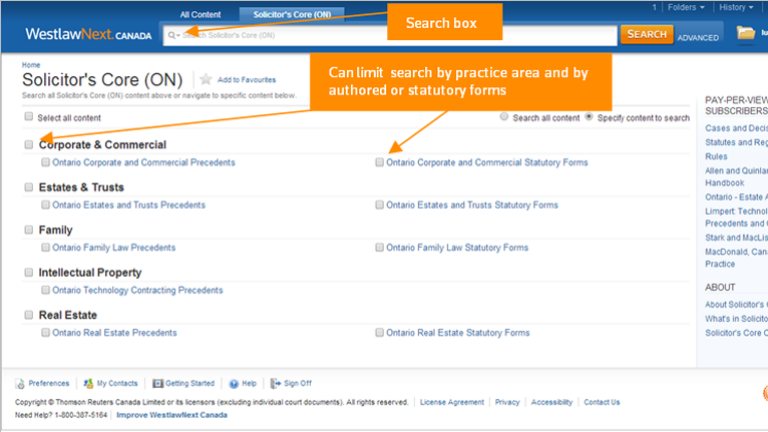Open the Folders dropdown menu
The width and height of the screenshot is (768, 432).
(686, 7)
